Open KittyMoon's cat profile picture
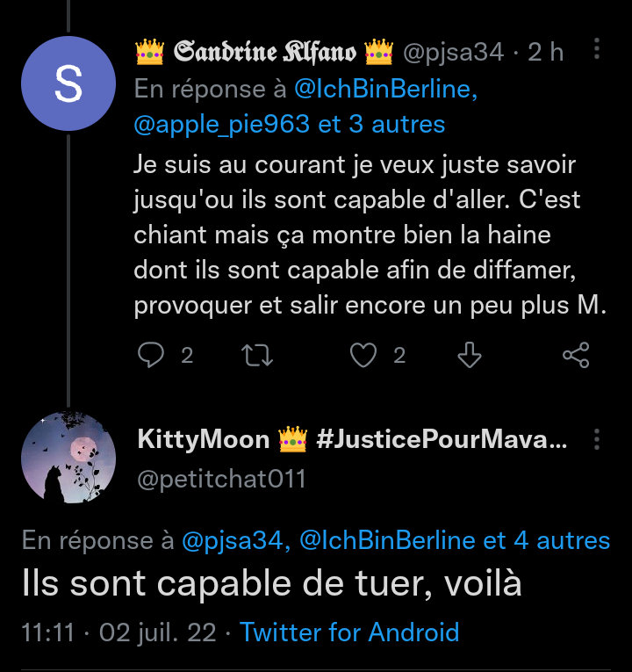Screen dimensions: 632x672 click(x=68, y=457)
